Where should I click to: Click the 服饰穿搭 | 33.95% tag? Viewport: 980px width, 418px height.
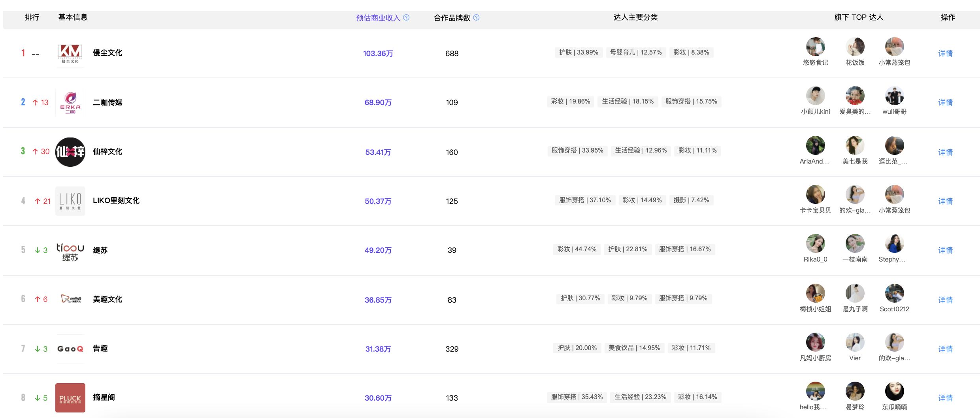tap(577, 150)
